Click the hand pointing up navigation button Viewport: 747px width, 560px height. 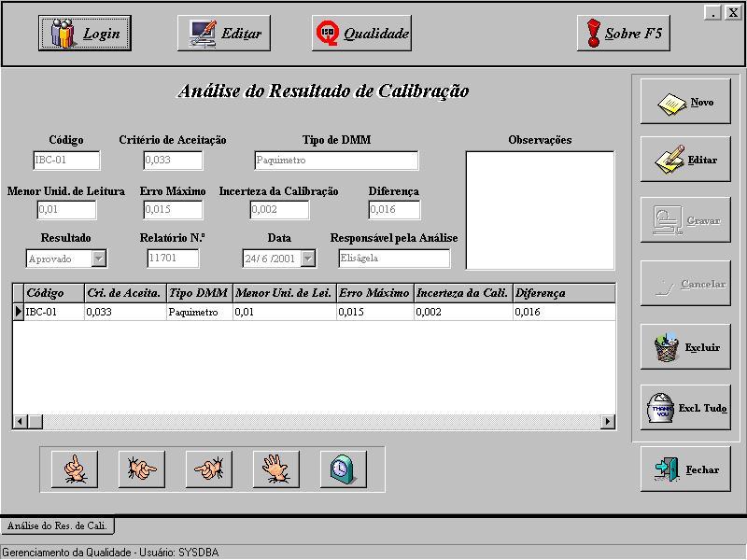click(75, 469)
